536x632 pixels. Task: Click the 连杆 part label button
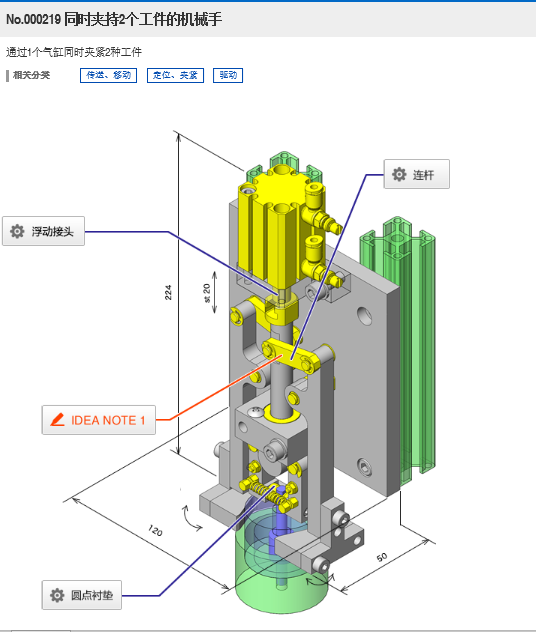click(416, 174)
